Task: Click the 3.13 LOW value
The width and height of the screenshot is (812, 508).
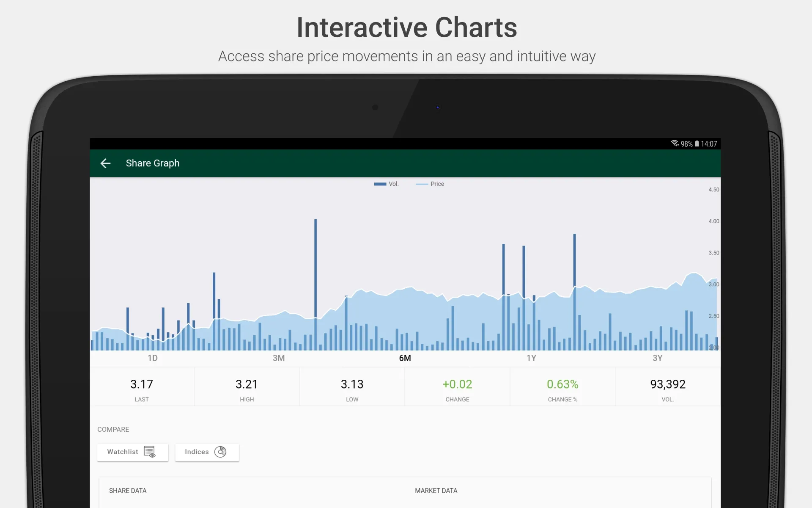Action: (x=352, y=384)
